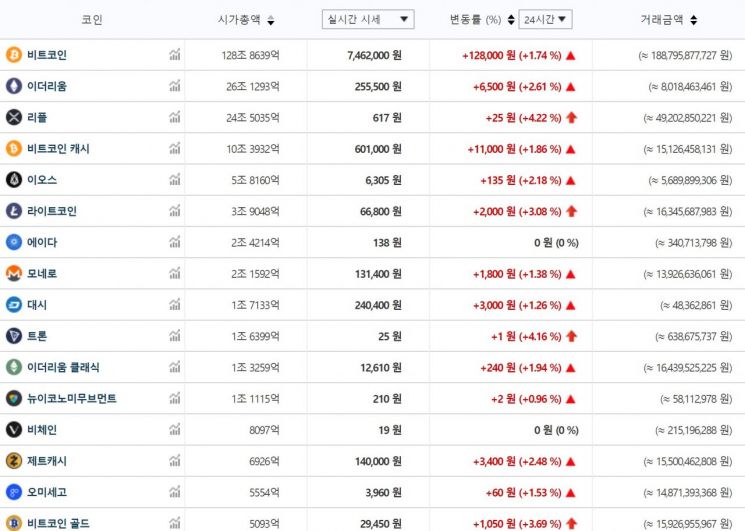Click the orange Bitcoin logo icon

coord(14,55)
